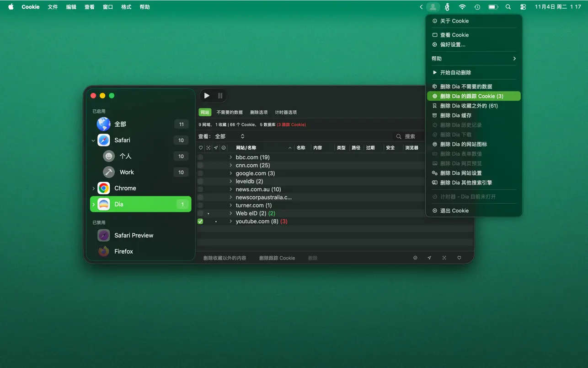Click the 搜索 search field
Image resolution: width=588 pixels, height=368 pixels.
click(409, 136)
